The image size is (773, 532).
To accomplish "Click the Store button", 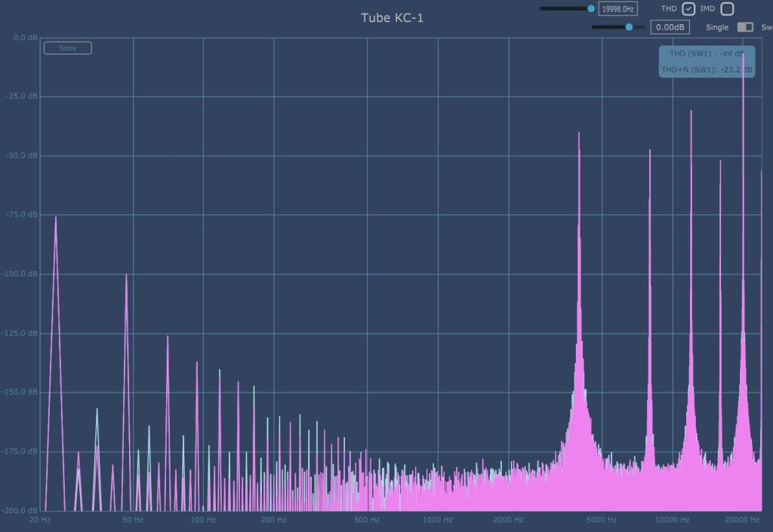I will point(67,48).
